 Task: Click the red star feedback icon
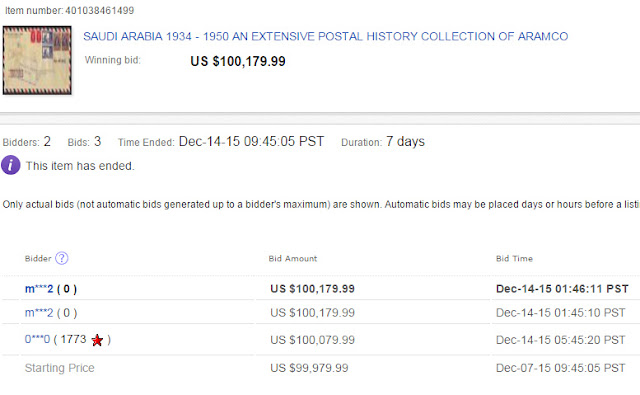97,340
